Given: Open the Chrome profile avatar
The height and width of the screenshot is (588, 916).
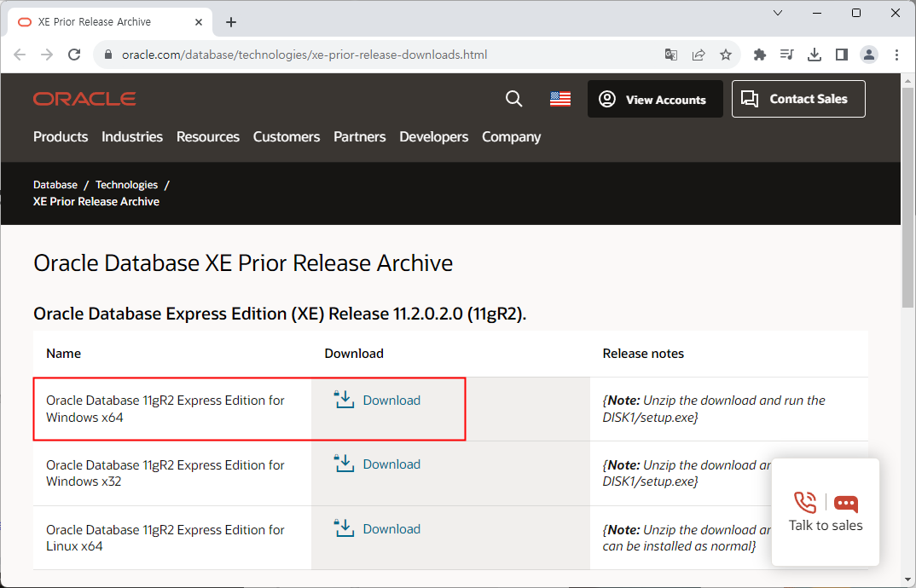Looking at the screenshot, I should (x=869, y=55).
